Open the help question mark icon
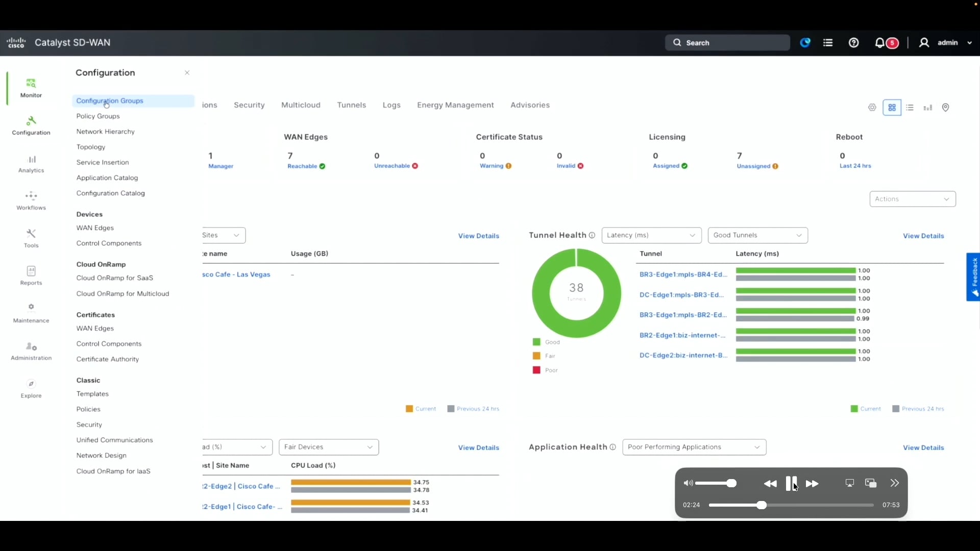This screenshot has height=551, width=980. [x=854, y=43]
